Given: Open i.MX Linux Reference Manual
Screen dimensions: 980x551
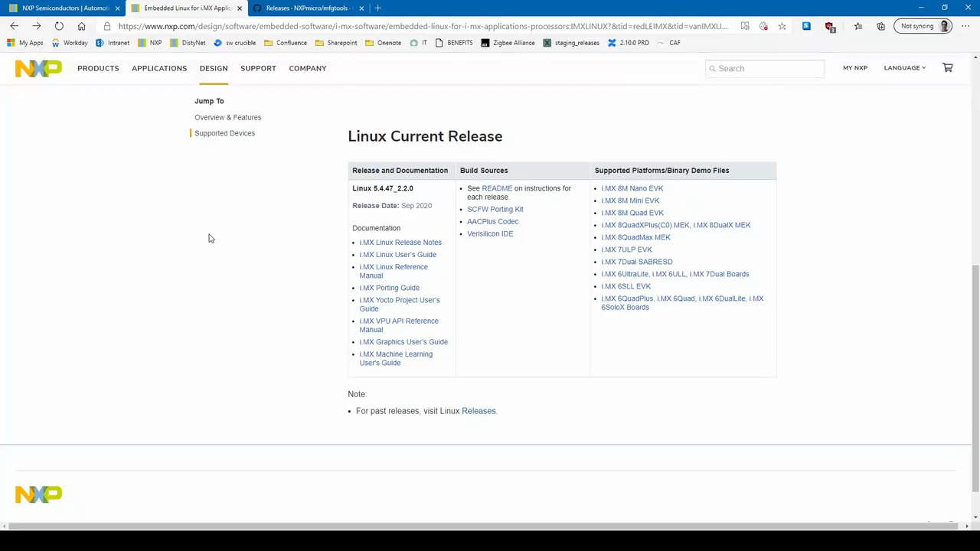Looking at the screenshot, I should click(394, 271).
